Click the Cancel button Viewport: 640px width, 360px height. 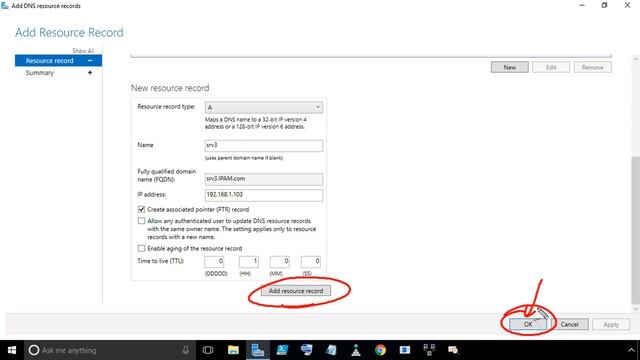tap(569, 324)
